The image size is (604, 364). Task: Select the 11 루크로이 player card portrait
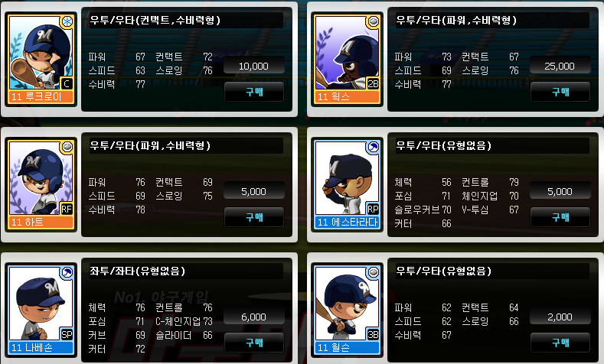tap(41, 59)
